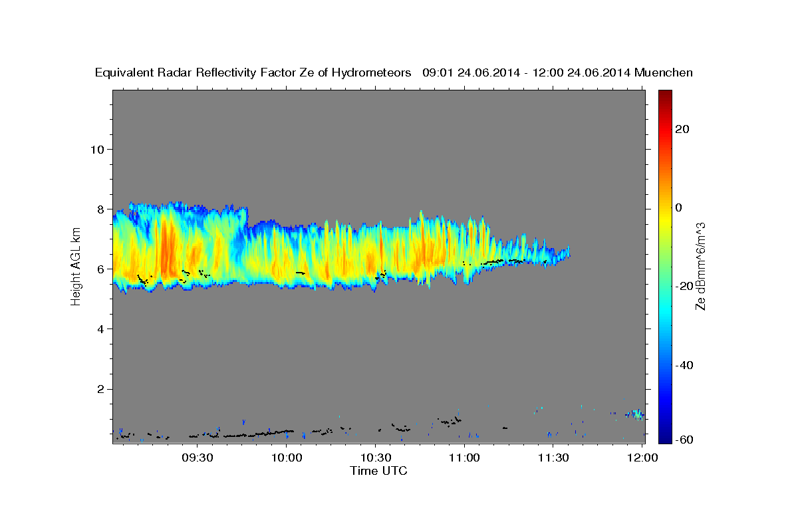Click the colorbar tick value '-60'
This screenshot has width=798, height=532.
coord(686,440)
